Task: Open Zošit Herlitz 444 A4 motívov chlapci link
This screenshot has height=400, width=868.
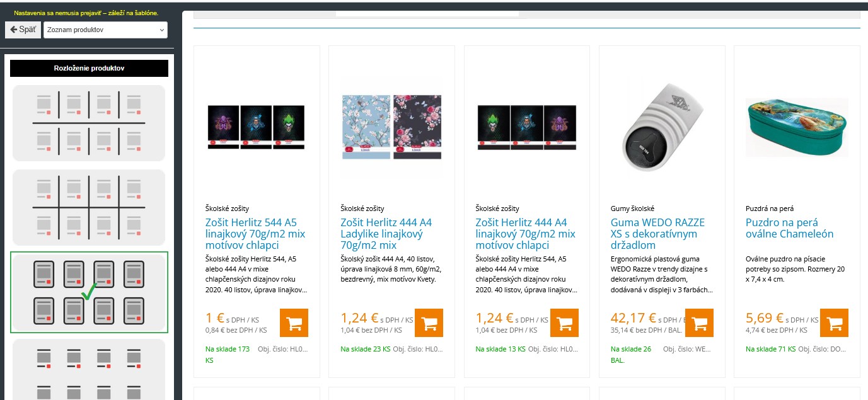Action: pos(525,234)
